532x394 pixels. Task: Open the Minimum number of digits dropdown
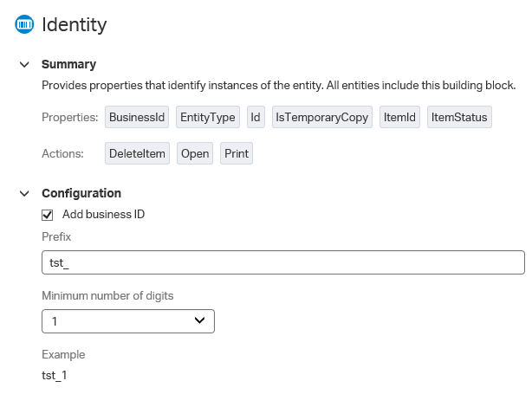[128, 321]
